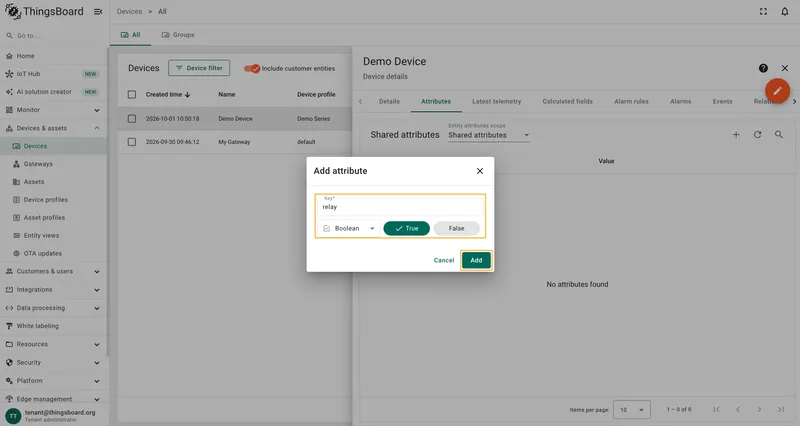Open Shared attributes scope dropdown
Image resolution: width=800 pixels, height=426 pixels.
coord(488,135)
